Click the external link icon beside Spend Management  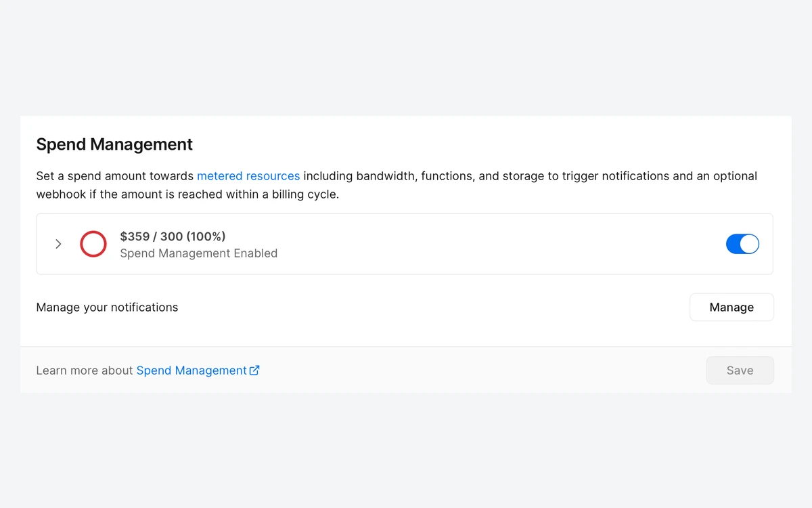tap(254, 371)
